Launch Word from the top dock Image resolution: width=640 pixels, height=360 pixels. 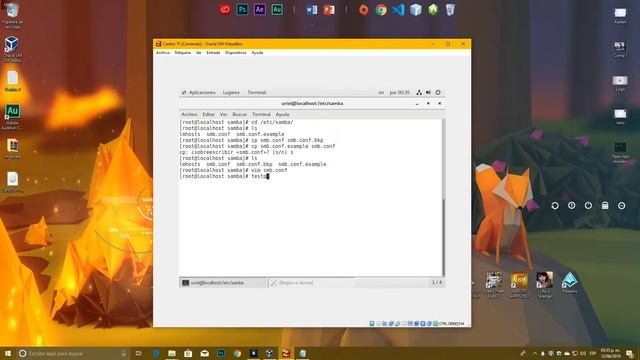(x=311, y=9)
